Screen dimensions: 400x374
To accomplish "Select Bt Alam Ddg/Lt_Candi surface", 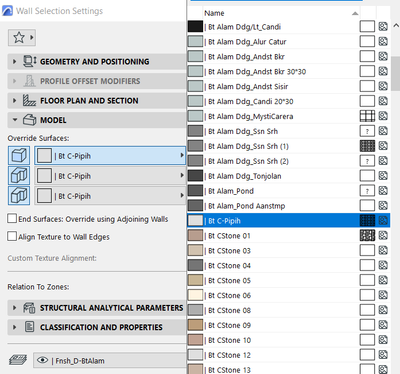I will pyautogui.click(x=288, y=27).
